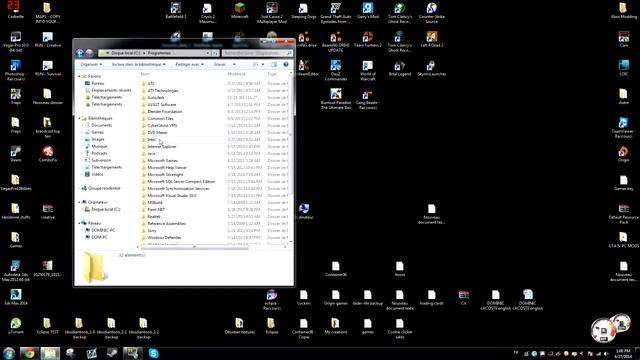640x360 pixels.
Task: Select the Battlefield 3 desktop shortcut
Action: tap(176, 11)
